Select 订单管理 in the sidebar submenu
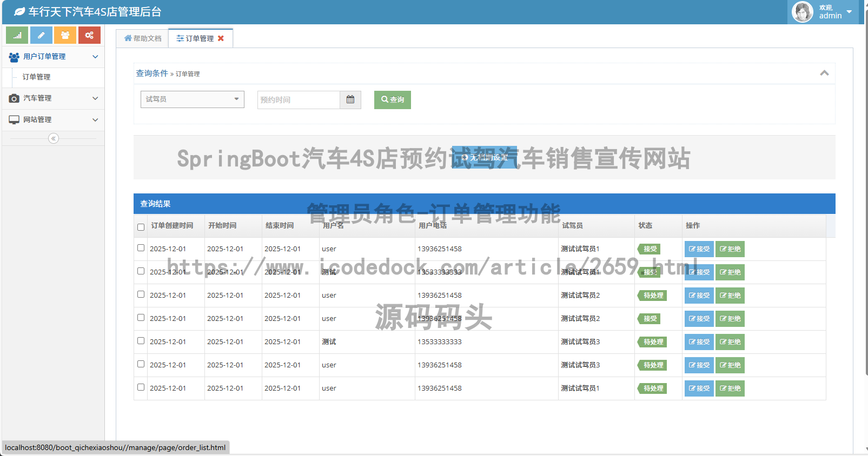Viewport: 868px width, 456px height. pos(36,77)
